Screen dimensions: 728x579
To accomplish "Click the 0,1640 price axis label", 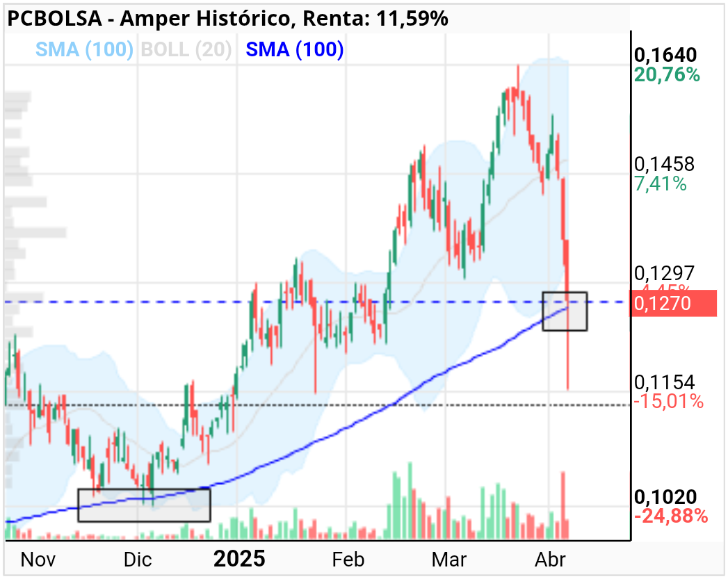I will pos(665,55).
